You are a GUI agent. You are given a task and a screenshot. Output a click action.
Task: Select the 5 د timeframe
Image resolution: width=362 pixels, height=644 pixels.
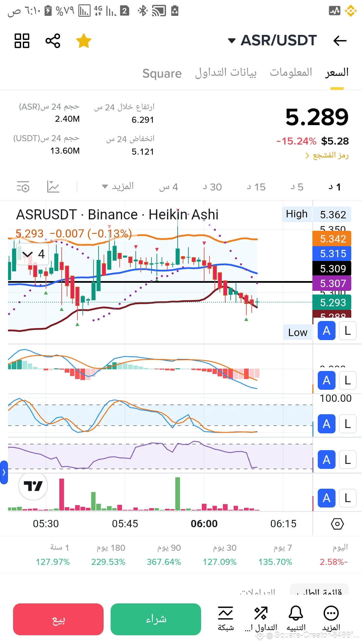297,187
